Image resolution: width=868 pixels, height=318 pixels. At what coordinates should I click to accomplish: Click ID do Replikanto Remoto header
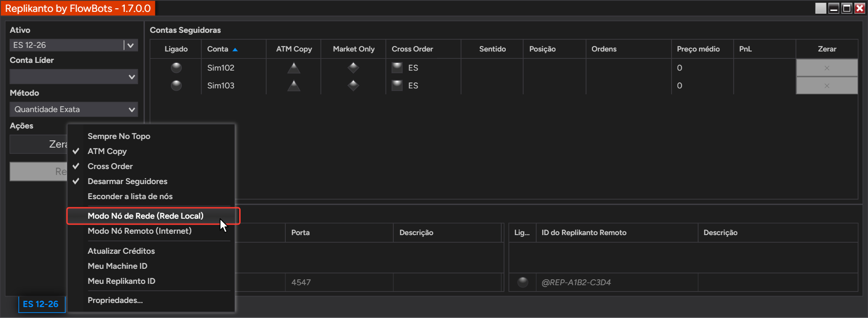click(617, 232)
